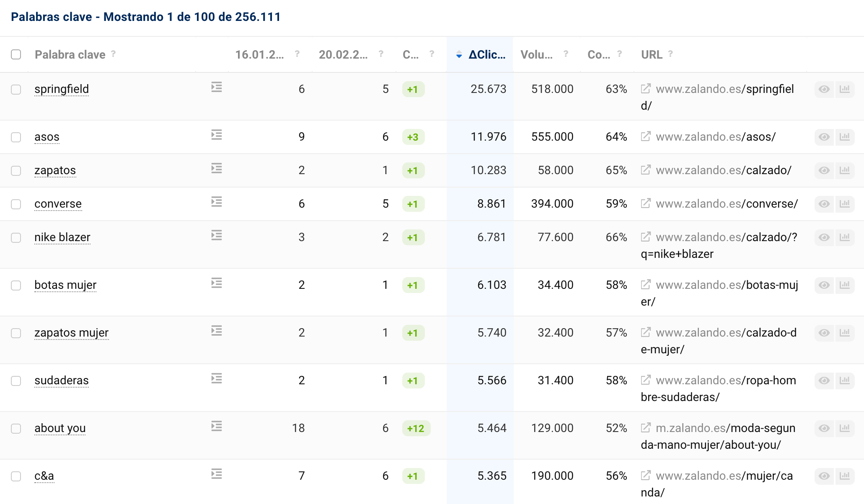Show ranking history chart for springfield
This screenshot has height=504, width=864.
pyautogui.click(x=845, y=89)
